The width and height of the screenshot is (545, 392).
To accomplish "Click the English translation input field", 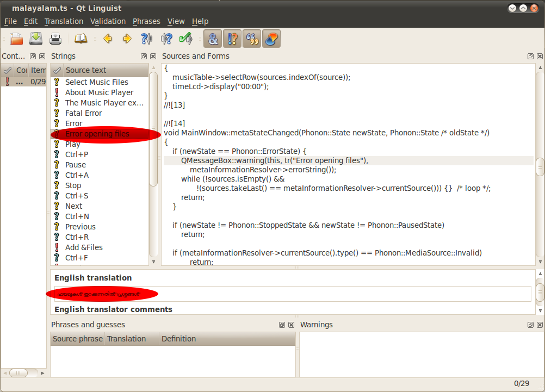I will point(293,294).
